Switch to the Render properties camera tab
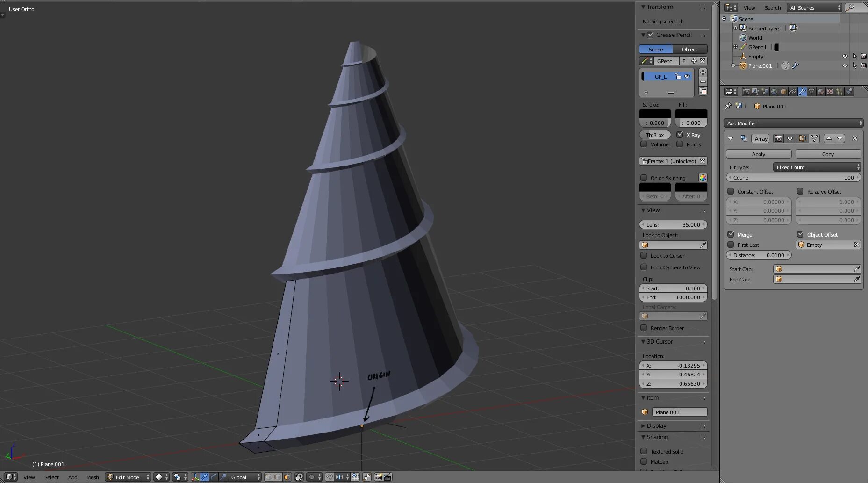The width and height of the screenshot is (868, 483). pyautogui.click(x=746, y=92)
